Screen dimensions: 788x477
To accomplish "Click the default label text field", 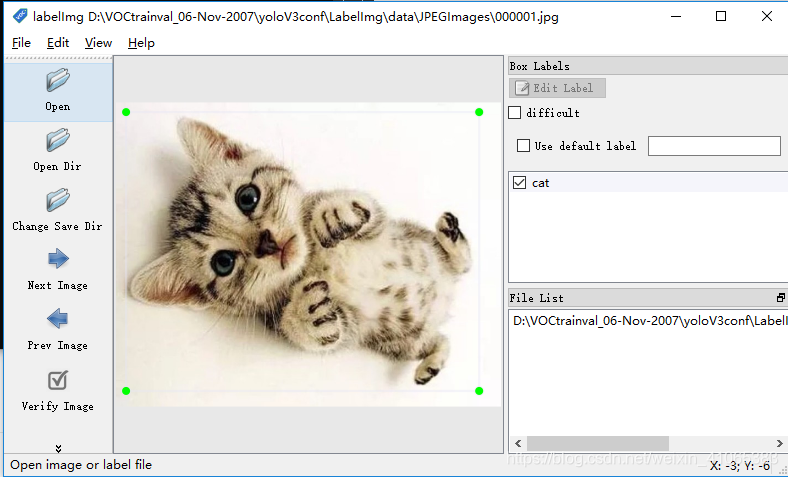I will (x=714, y=146).
